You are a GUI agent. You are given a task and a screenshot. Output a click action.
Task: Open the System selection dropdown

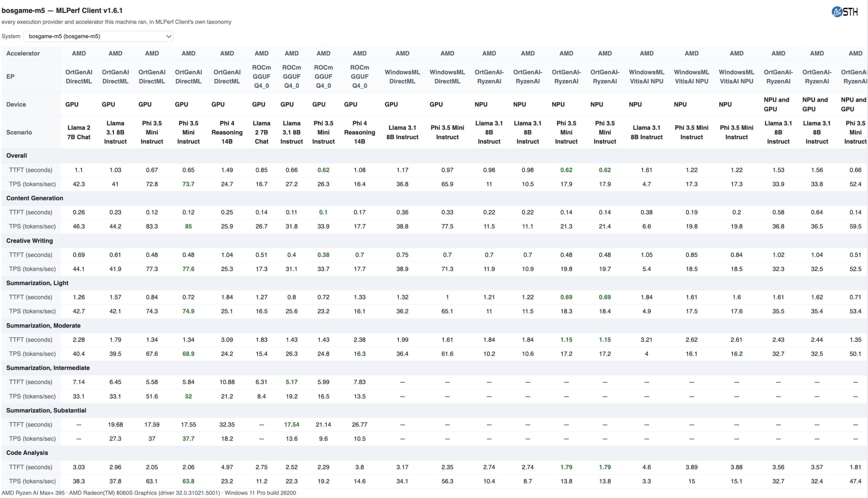(x=98, y=36)
